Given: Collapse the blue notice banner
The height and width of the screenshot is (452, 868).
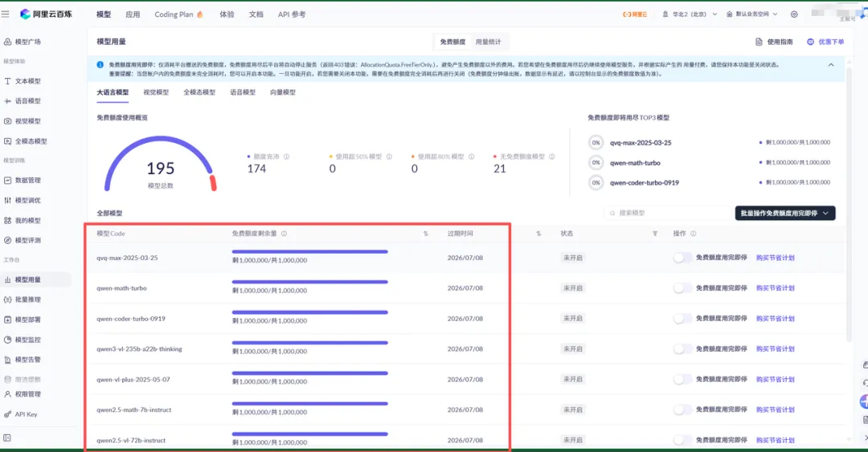Looking at the screenshot, I should 831,65.
